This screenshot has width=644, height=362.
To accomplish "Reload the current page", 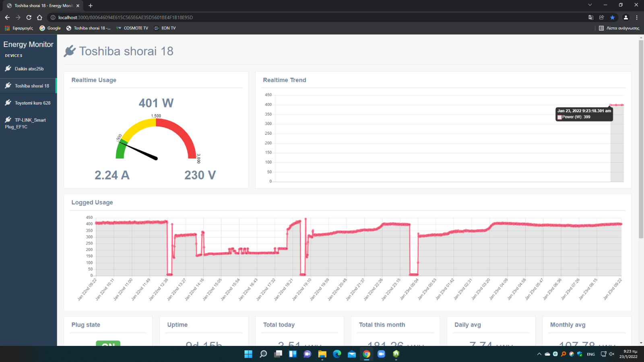I will (x=29, y=17).
